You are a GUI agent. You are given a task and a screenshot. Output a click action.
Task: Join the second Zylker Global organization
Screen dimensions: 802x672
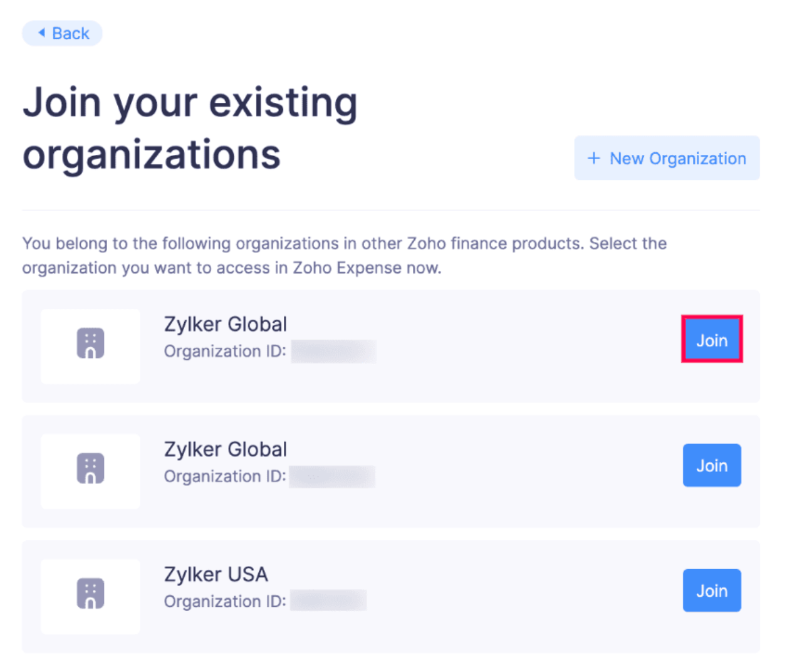click(712, 465)
